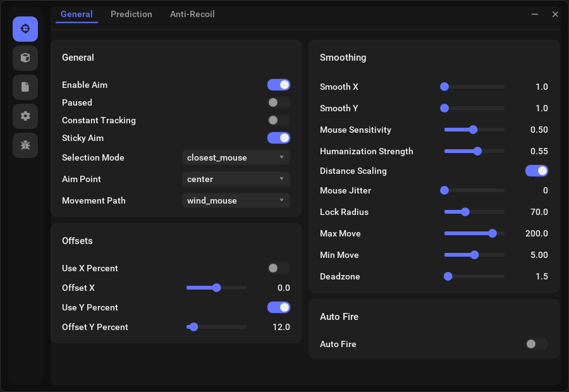This screenshot has height=392, width=569.
Task: Enable Constant Tracking switch
Action: click(x=279, y=120)
